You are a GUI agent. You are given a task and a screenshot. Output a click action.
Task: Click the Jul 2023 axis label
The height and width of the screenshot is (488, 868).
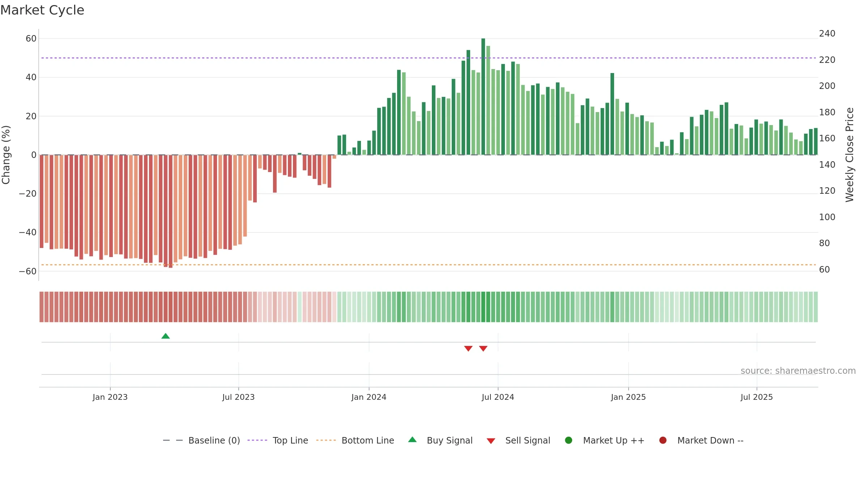point(238,397)
